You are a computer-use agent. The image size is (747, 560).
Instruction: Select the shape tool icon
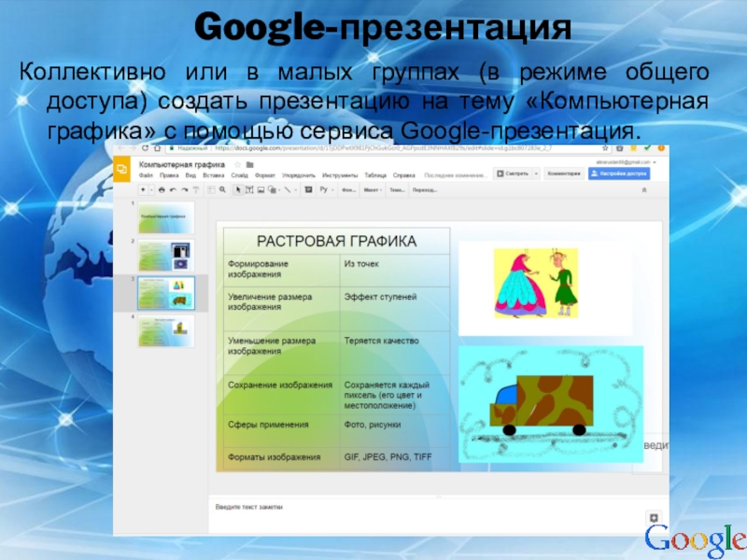pos(272,189)
